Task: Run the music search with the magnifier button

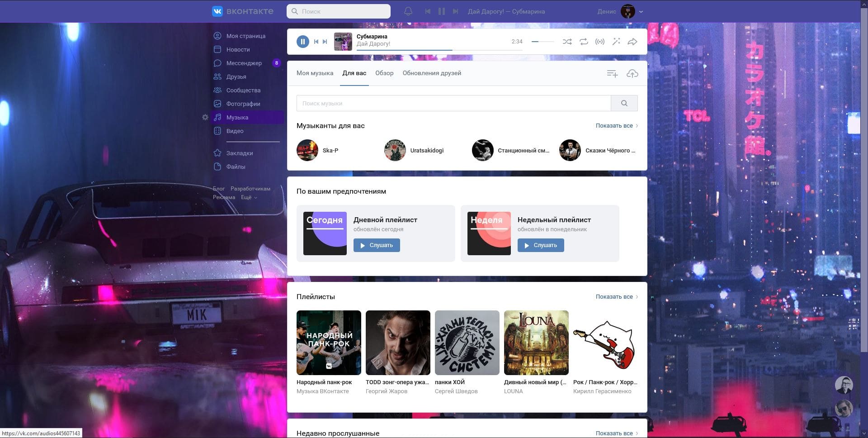Action: [624, 103]
